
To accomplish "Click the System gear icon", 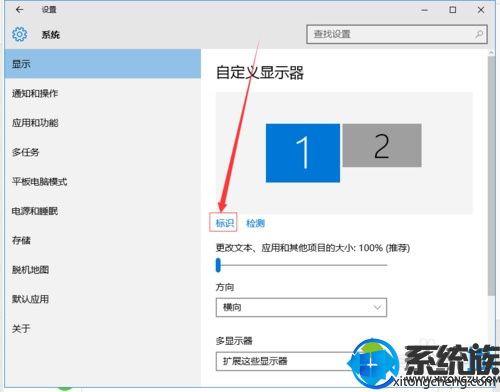I will pos(19,34).
